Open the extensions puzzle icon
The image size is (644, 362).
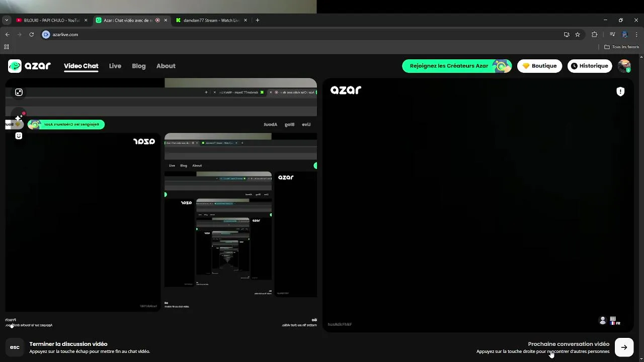(595, 35)
